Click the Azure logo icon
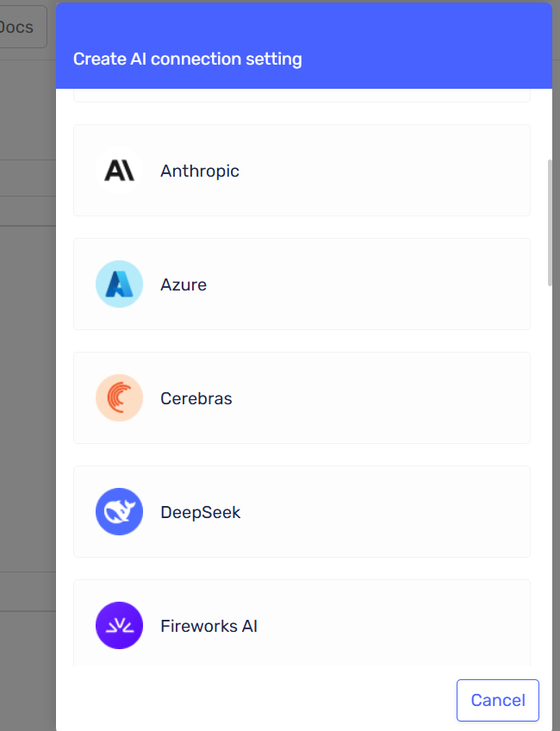This screenshot has height=731, width=560. coord(119,284)
